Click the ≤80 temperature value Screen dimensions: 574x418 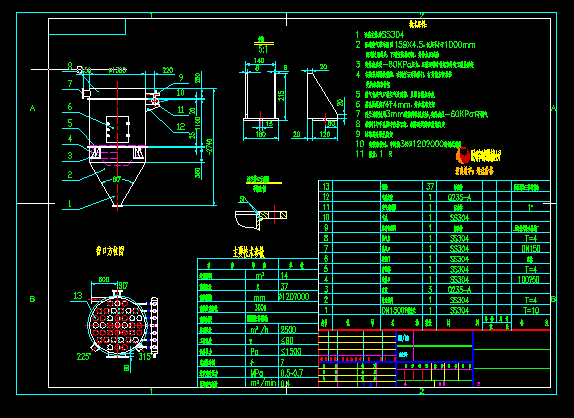coord(287,340)
